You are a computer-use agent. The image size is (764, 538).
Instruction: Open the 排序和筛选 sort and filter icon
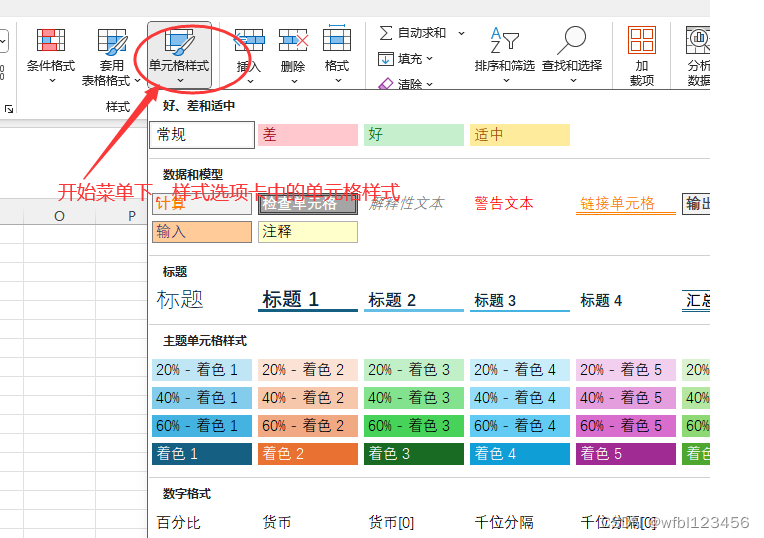504,40
